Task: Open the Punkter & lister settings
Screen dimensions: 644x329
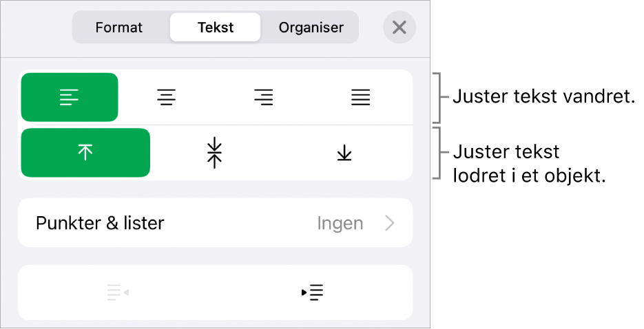Action: 101,223
